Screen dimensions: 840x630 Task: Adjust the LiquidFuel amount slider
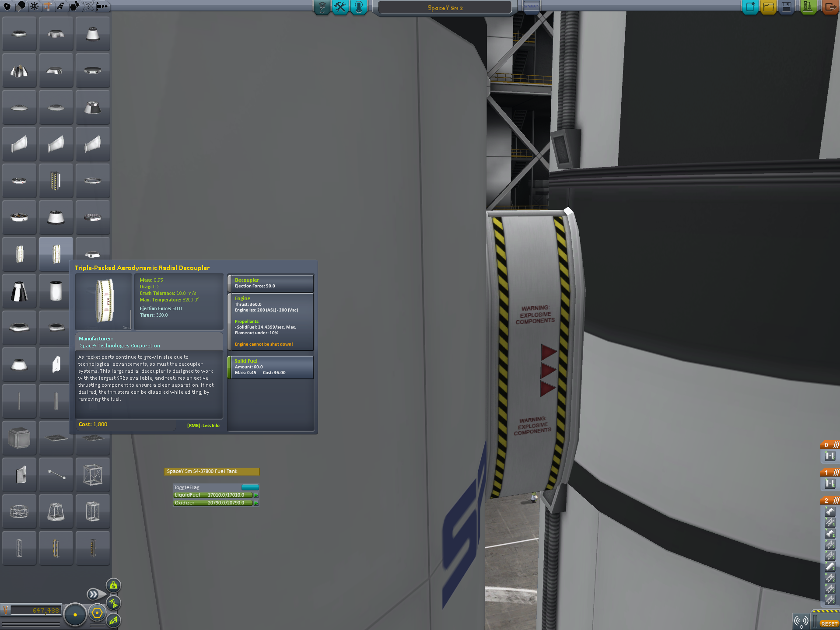213,495
